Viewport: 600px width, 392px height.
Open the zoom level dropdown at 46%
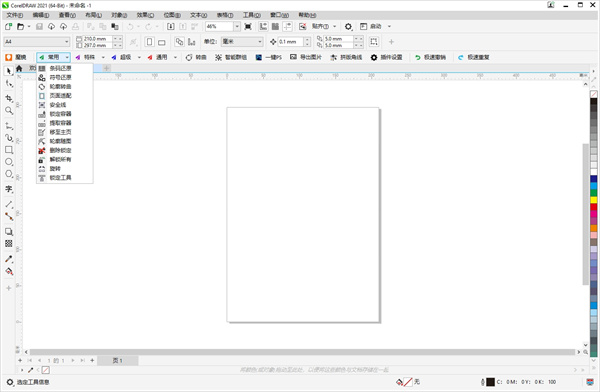tap(237, 26)
